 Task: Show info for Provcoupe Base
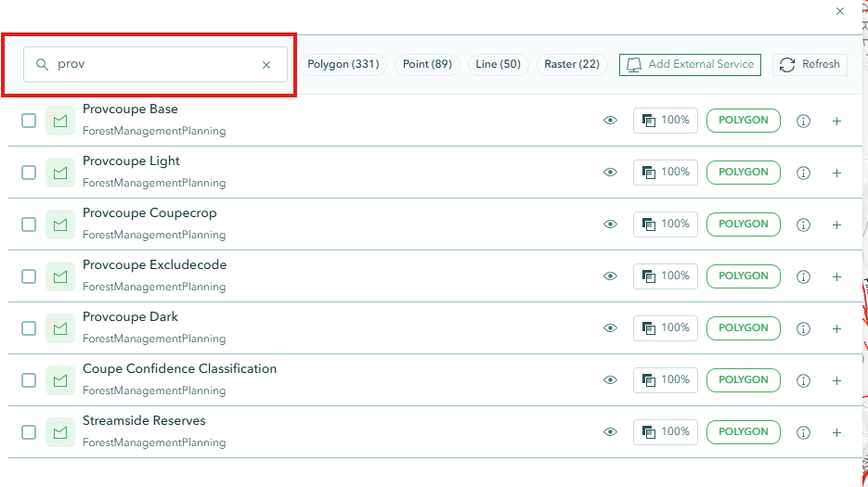pyautogui.click(x=803, y=121)
